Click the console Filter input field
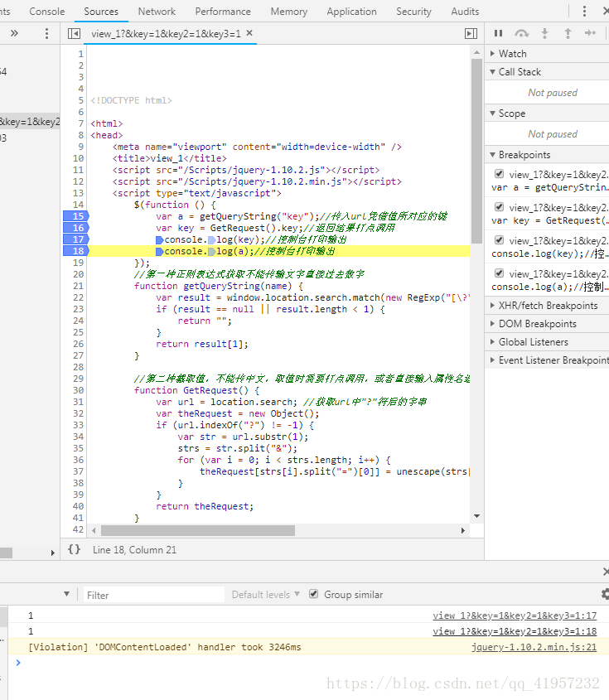Screen dimensions: 609x700 pyautogui.click(x=153, y=595)
